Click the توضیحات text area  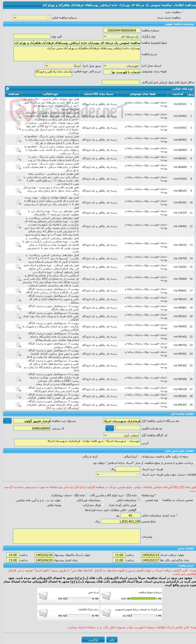(77, 536)
